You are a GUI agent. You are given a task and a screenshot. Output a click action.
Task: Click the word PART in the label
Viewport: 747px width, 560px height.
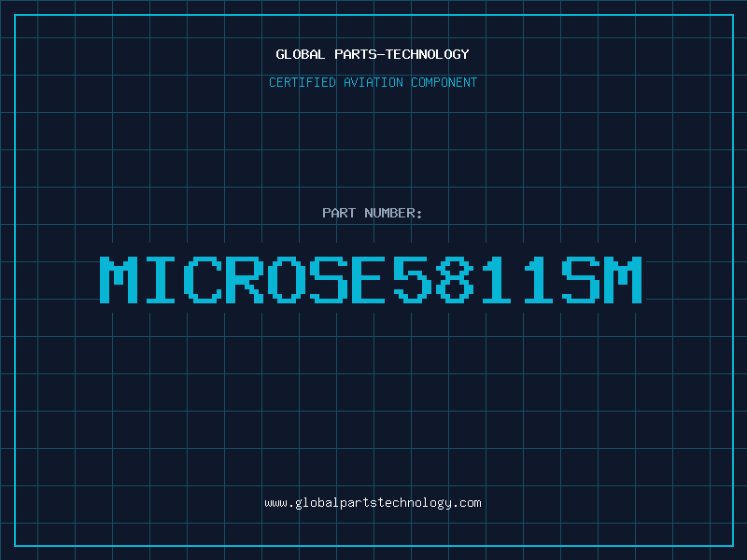(x=339, y=213)
